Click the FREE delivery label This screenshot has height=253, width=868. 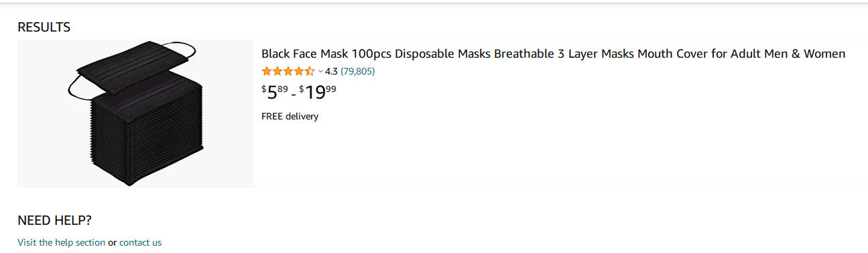pyautogui.click(x=290, y=117)
